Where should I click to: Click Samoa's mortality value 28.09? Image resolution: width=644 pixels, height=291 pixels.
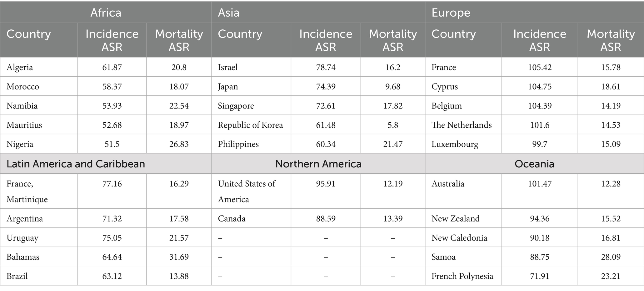pyautogui.click(x=611, y=257)
